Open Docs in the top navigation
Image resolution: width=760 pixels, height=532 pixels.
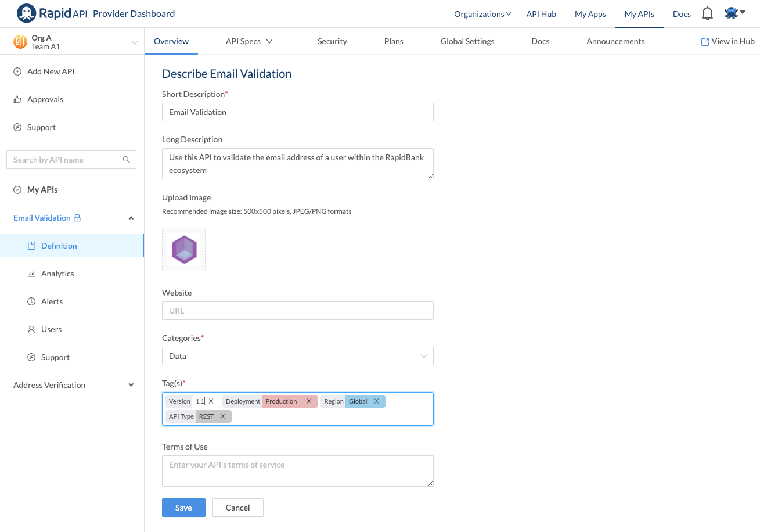pyautogui.click(x=682, y=14)
